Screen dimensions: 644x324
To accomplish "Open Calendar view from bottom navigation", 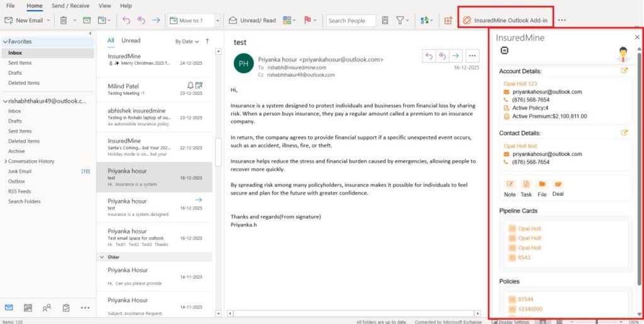I will (x=28, y=308).
